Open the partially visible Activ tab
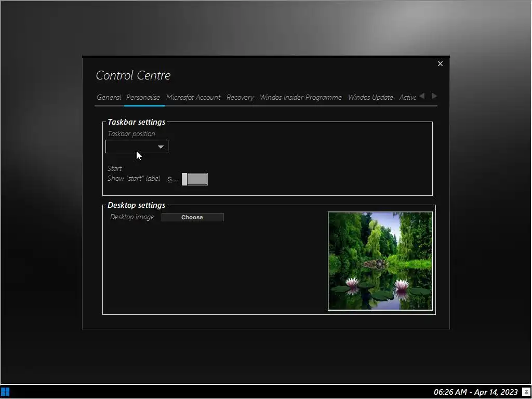This screenshot has width=532, height=399. pyautogui.click(x=407, y=97)
